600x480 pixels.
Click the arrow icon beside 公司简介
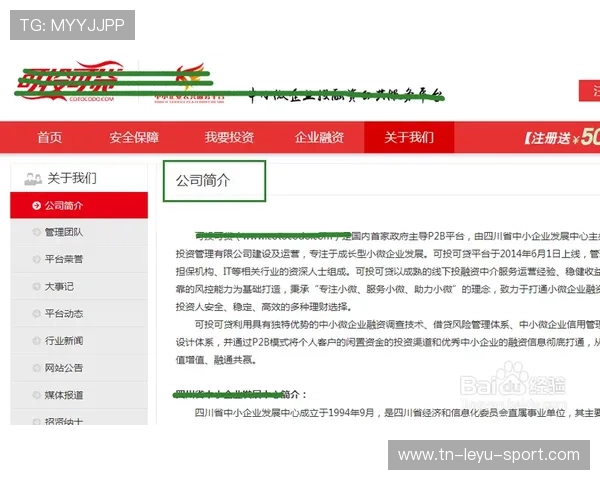tap(36, 206)
